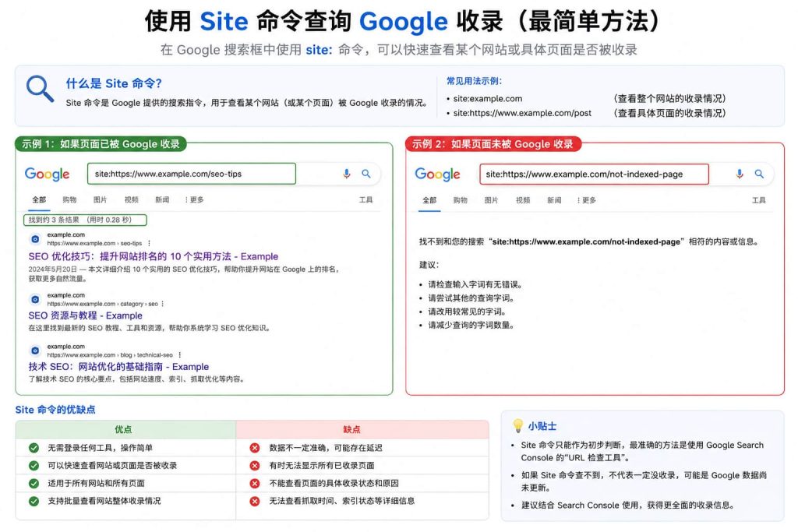Click the 请改用较常见的字词 suggestion

click(x=468, y=312)
